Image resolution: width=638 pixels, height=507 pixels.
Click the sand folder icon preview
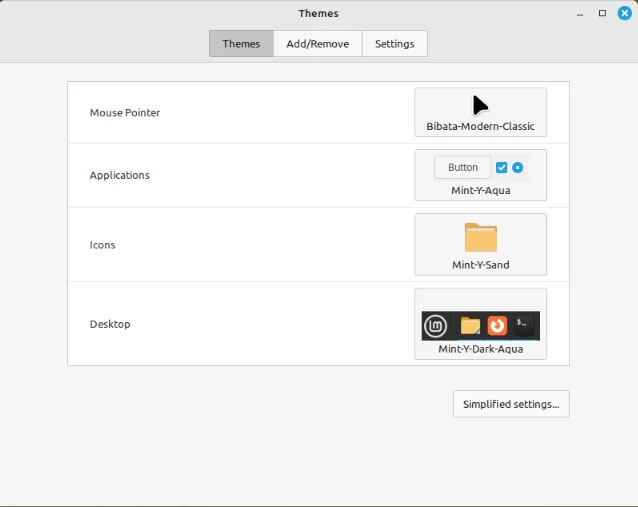481,237
